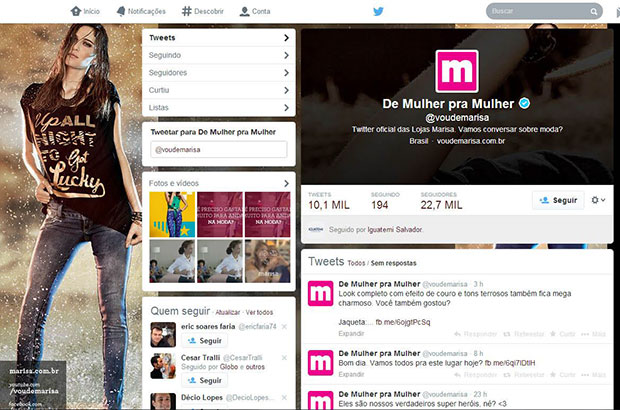Open the Listas list item

[219, 108]
